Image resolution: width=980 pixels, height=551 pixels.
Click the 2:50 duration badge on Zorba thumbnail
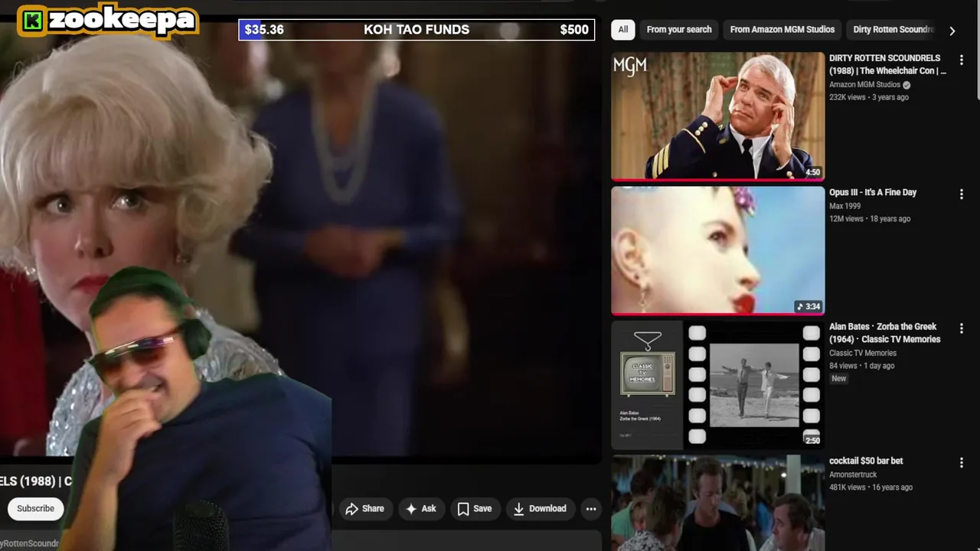pos(812,441)
